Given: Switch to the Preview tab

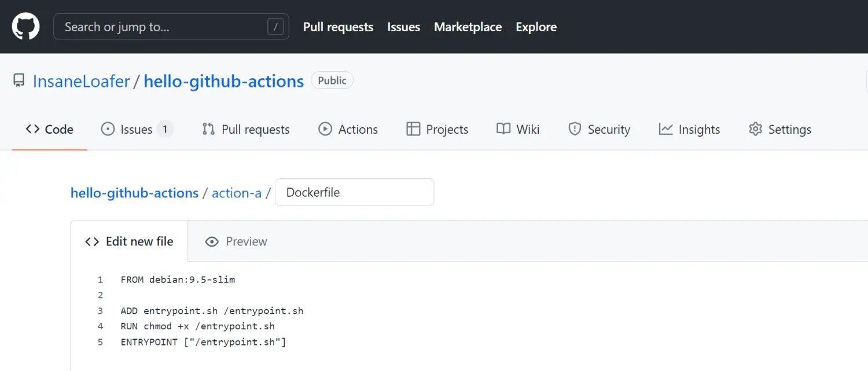Looking at the screenshot, I should [x=237, y=241].
